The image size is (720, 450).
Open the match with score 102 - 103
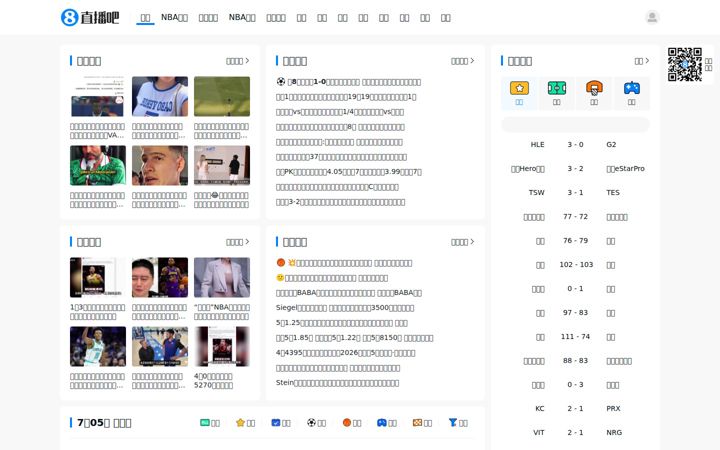pos(575,264)
